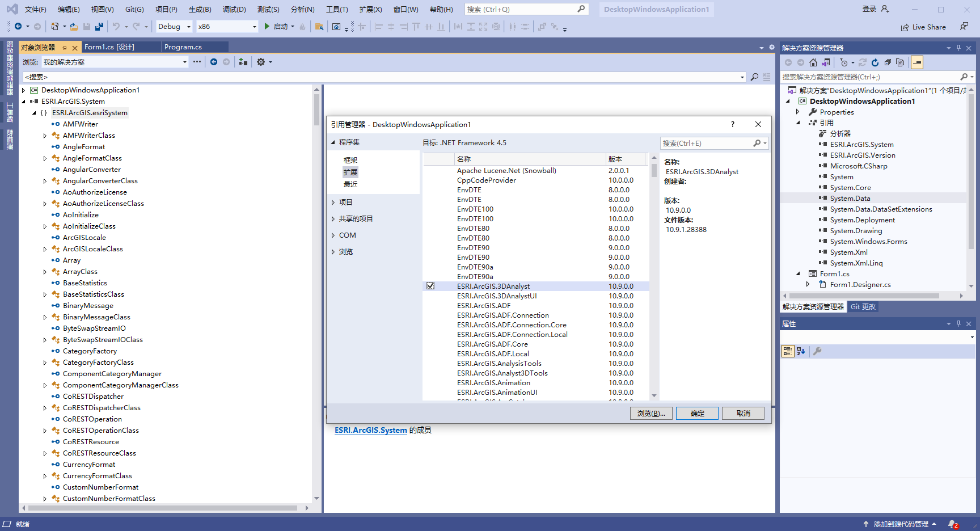
Task: Click the Property Pages wrench icon
Action: [x=817, y=351]
